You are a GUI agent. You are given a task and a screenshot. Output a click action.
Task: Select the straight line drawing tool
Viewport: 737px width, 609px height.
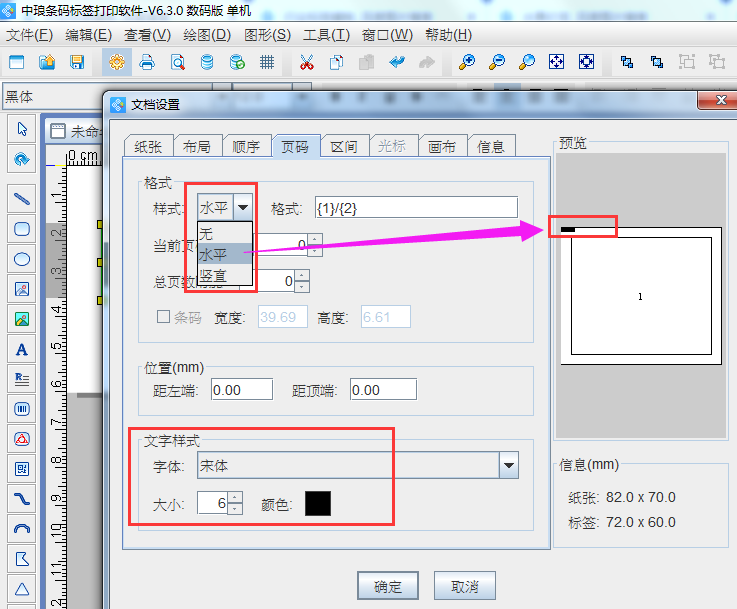coord(22,198)
